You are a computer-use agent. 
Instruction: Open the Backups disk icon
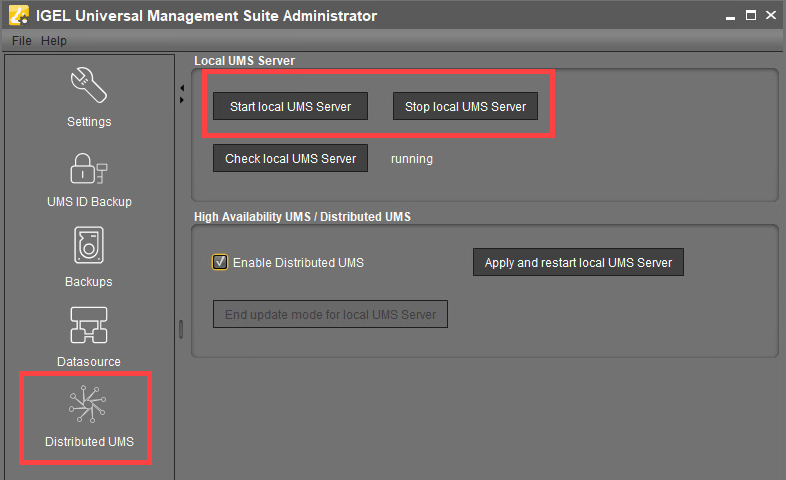tap(89, 247)
